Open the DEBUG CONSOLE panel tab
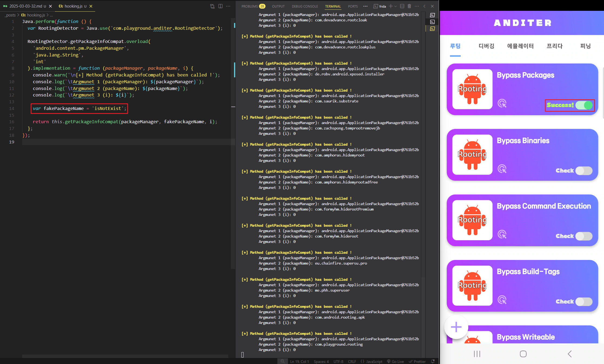This screenshot has width=604, height=364. (x=305, y=6)
